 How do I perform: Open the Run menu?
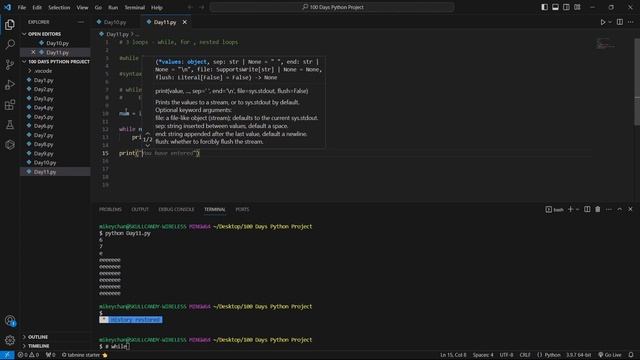113,7
